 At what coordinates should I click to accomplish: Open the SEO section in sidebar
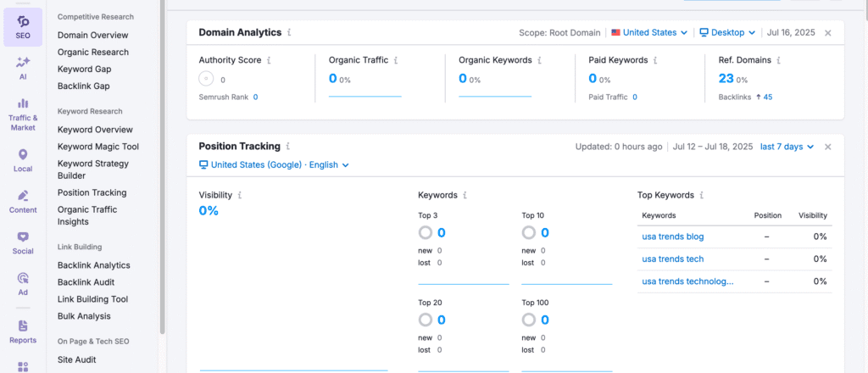(x=23, y=26)
